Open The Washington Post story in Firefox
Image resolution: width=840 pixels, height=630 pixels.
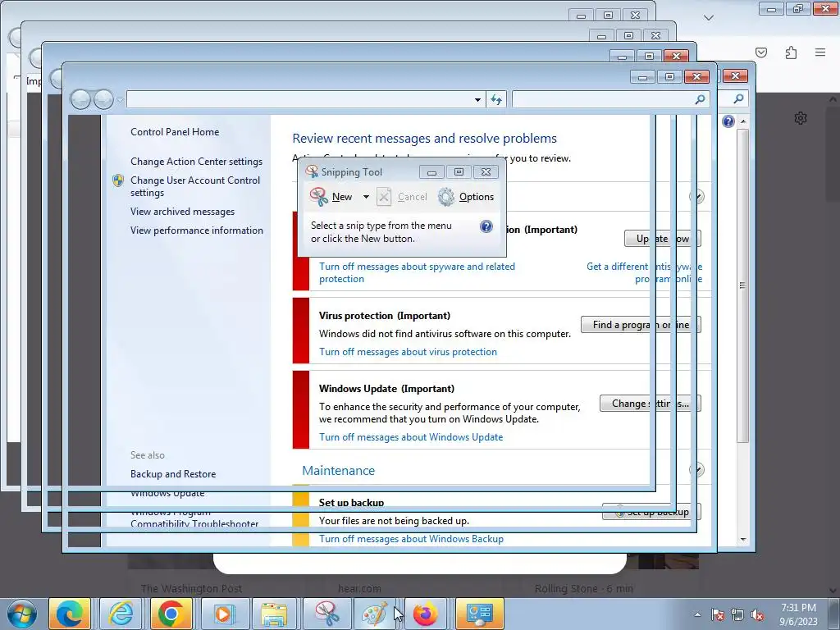point(191,589)
